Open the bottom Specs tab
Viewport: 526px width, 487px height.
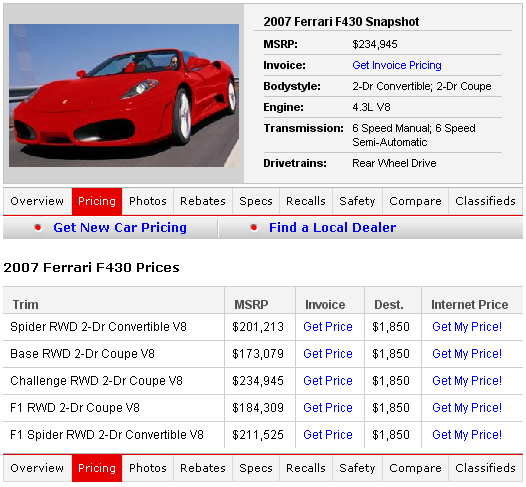click(256, 468)
